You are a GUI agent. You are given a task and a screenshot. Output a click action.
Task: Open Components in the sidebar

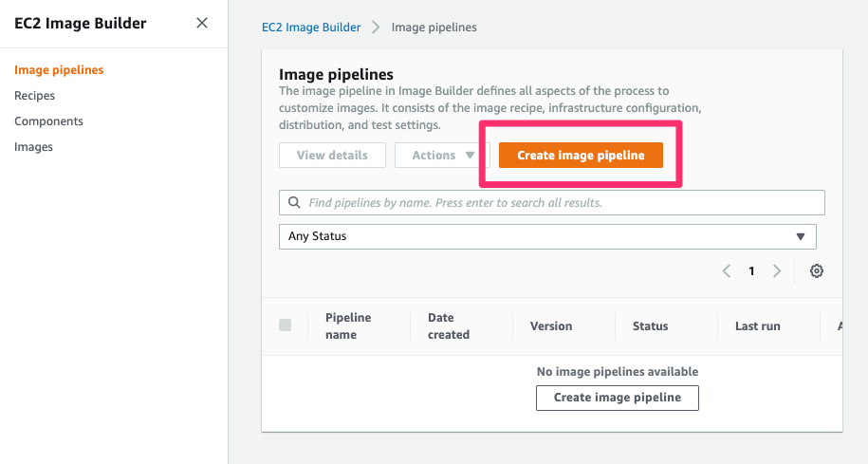pos(48,121)
